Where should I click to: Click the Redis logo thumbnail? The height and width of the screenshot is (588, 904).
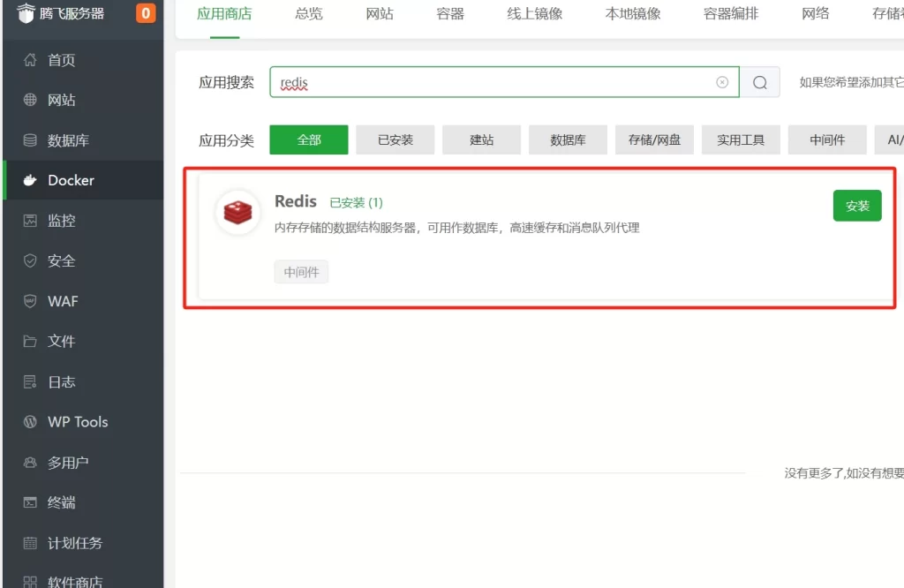[237, 212]
